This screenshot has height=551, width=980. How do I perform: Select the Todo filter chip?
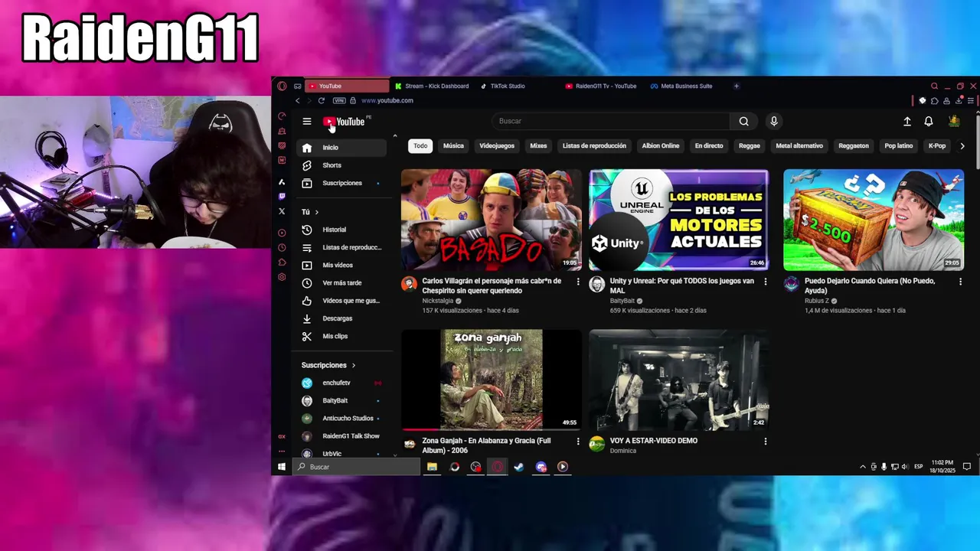(x=420, y=145)
